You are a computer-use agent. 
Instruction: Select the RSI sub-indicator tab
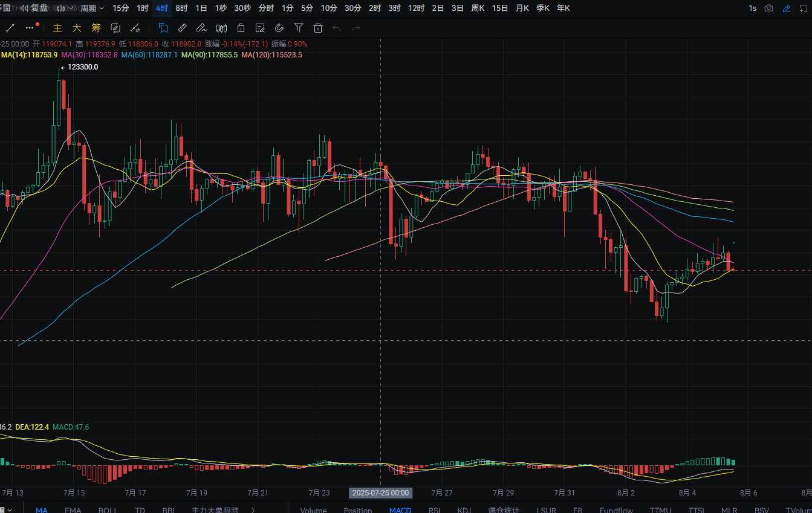pos(434,510)
